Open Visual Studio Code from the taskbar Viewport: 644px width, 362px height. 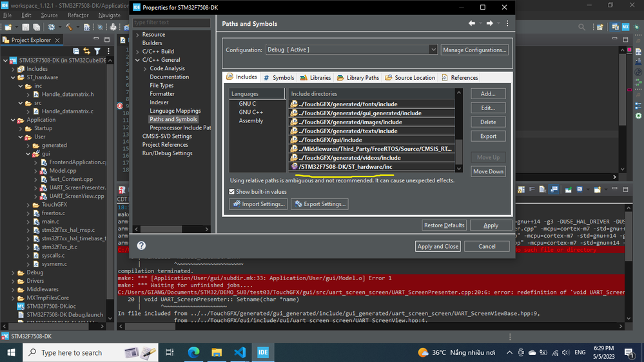[x=240, y=352]
